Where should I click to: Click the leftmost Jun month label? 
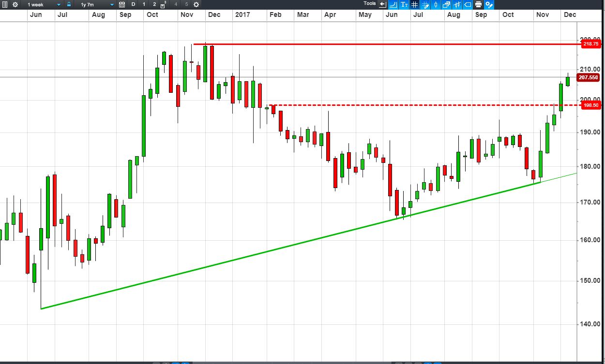pos(35,15)
